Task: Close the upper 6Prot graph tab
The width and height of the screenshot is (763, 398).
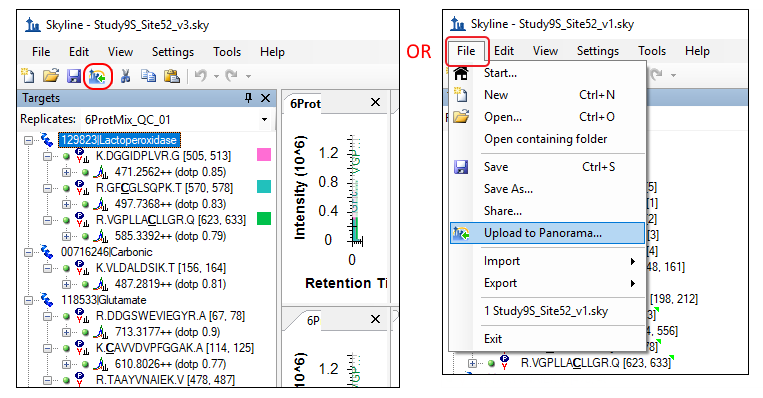Action: 375,103
